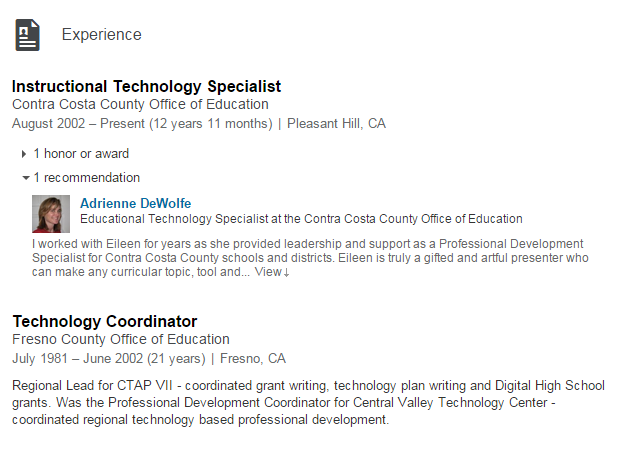Open the Adrienne DeWolfe name link
Image resolution: width=625 pixels, height=450 pixels.
(135, 203)
